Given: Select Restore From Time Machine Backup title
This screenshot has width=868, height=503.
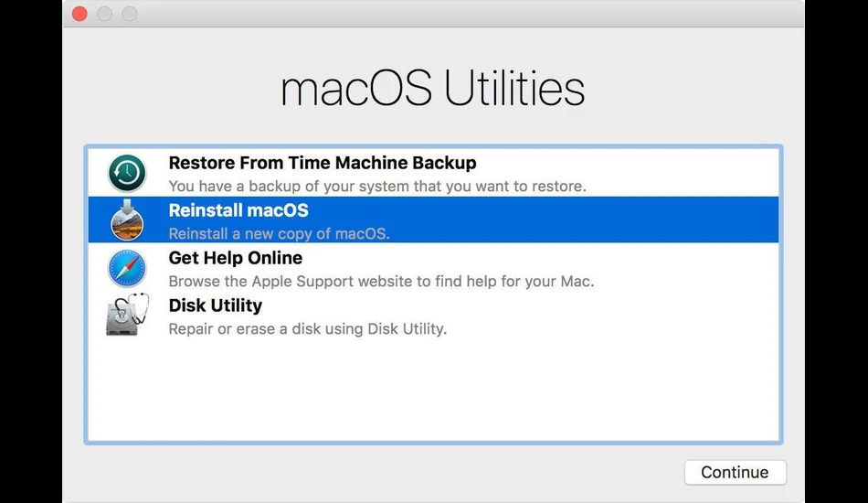Looking at the screenshot, I should click(323, 163).
